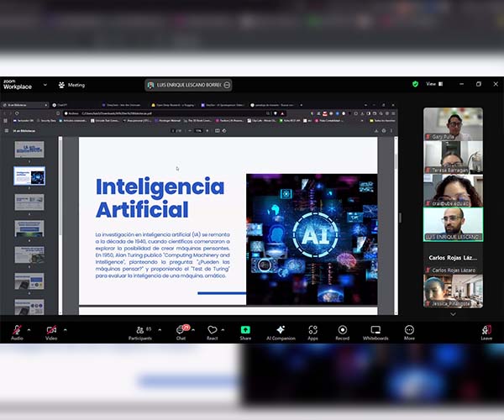Image resolution: width=504 pixels, height=420 pixels.
Task: Open audio options arrow next to Audio
Action: (x=29, y=330)
